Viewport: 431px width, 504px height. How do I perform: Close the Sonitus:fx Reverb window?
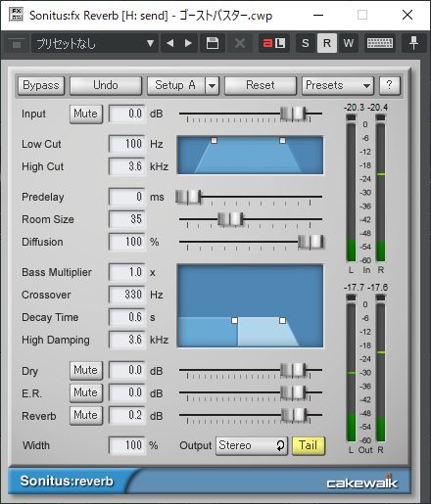[407, 15]
